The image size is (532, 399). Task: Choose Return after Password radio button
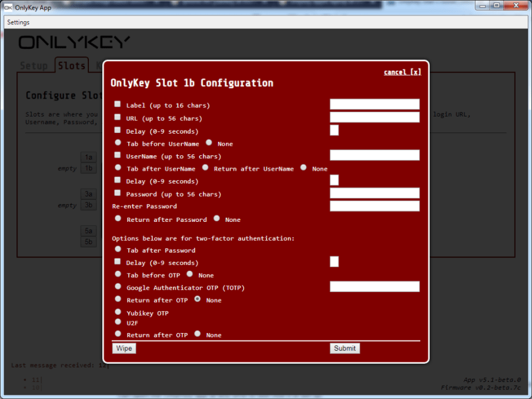point(118,218)
